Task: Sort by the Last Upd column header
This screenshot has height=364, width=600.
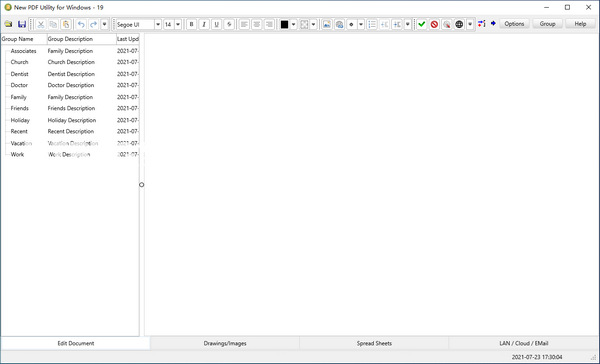Action: [128, 39]
